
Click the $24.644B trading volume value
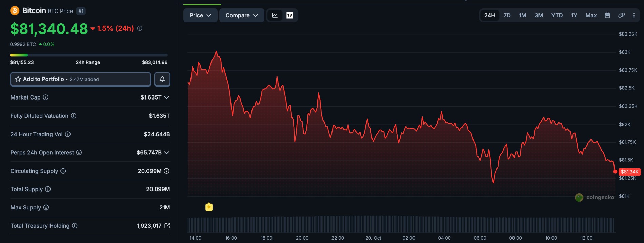click(157, 134)
